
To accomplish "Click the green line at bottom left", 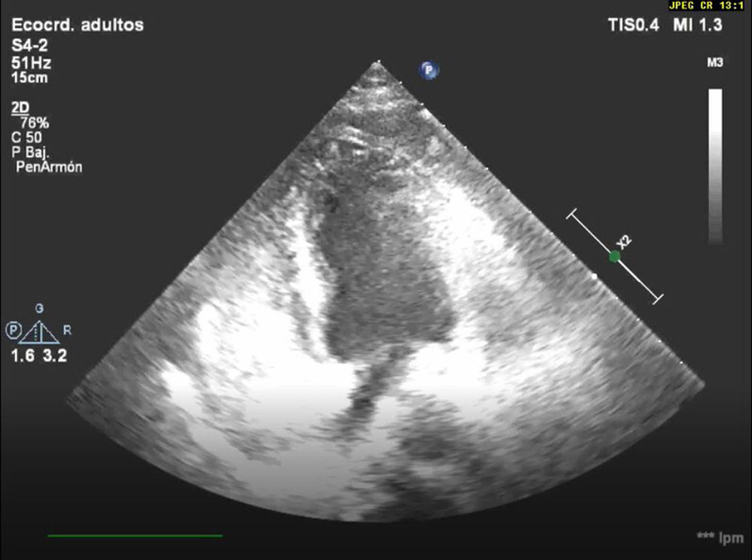I will [135, 536].
